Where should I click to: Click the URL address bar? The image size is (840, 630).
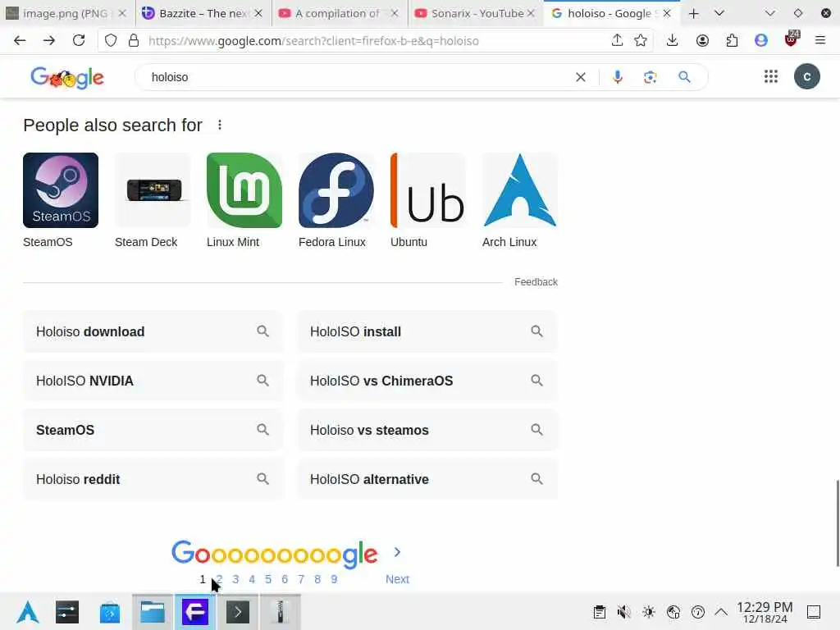point(375,41)
